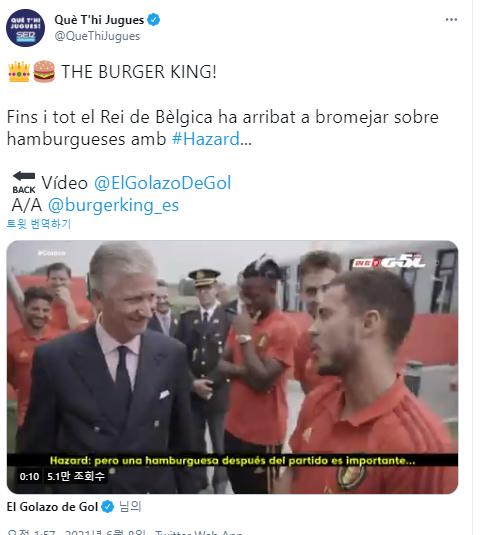Image resolution: width=483 pixels, height=535 pixels.
Task: Open El Golazo de Gol video source link
Action: click(x=52, y=507)
